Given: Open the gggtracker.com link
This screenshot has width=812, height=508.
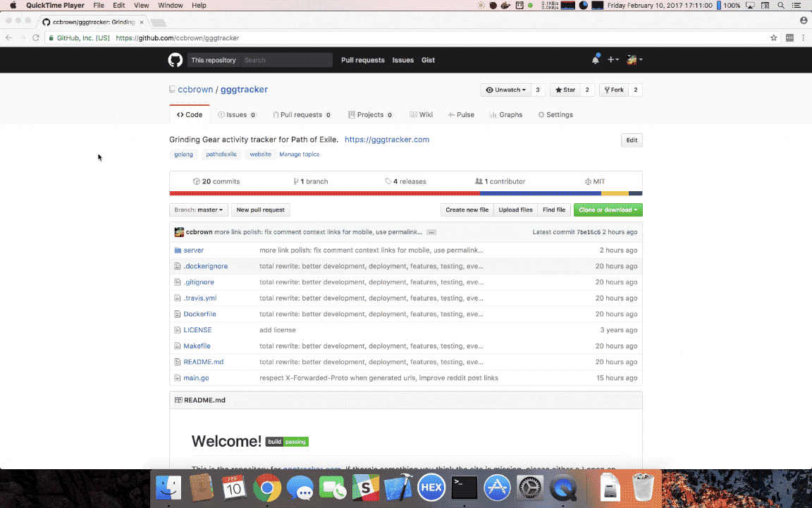Looking at the screenshot, I should pyautogui.click(x=387, y=140).
